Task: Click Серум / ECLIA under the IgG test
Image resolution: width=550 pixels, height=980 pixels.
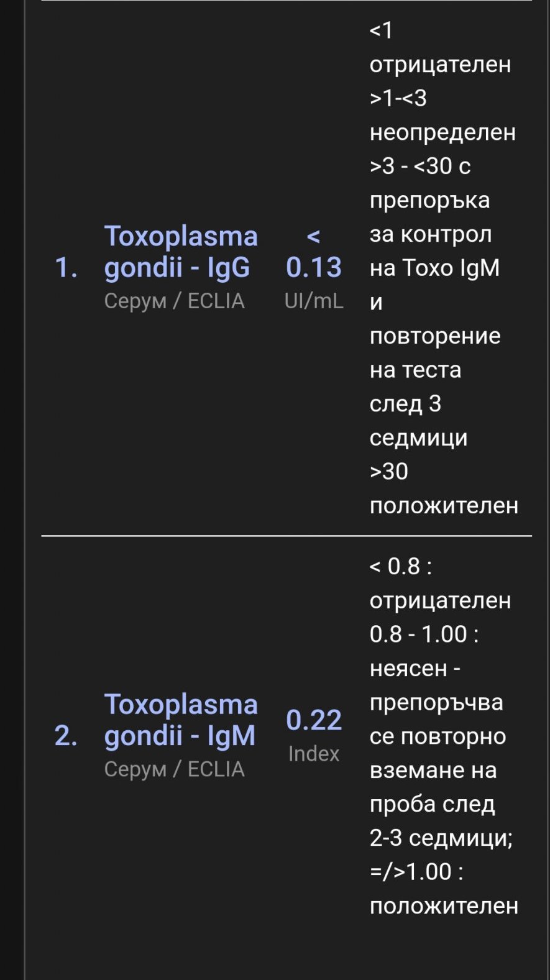Action: coord(174,301)
